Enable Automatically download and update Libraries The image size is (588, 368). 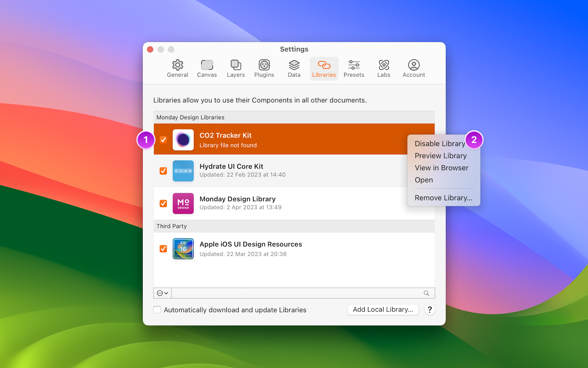(x=156, y=309)
